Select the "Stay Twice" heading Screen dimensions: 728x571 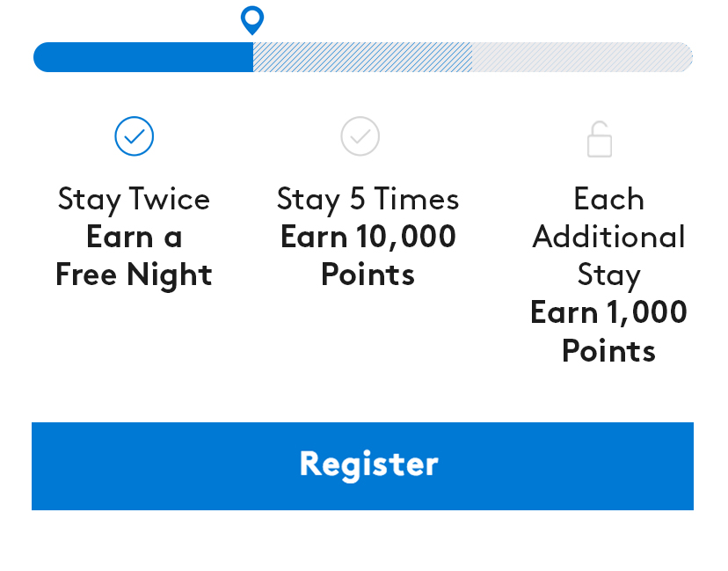[x=134, y=199]
